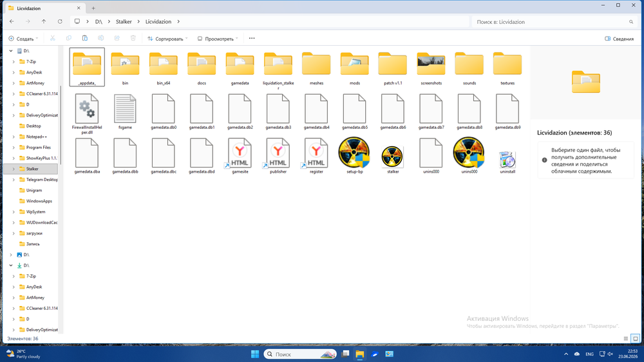The width and height of the screenshot is (644, 362).
Task: Click the Delete trash icon
Action: pyautogui.click(x=133, y=38)
